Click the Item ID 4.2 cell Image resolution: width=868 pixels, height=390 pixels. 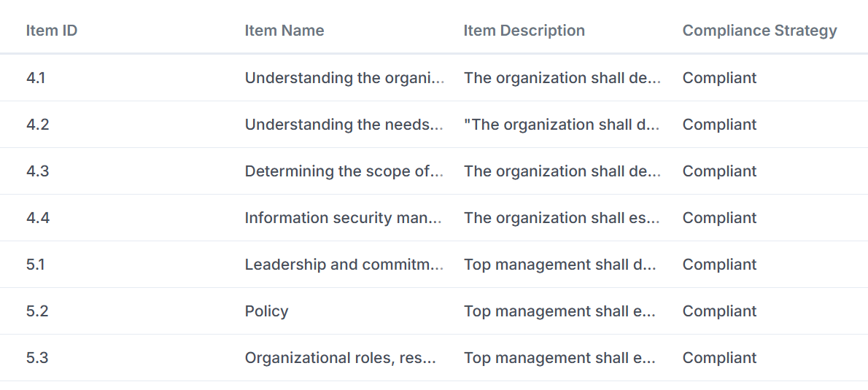point(38,125)
